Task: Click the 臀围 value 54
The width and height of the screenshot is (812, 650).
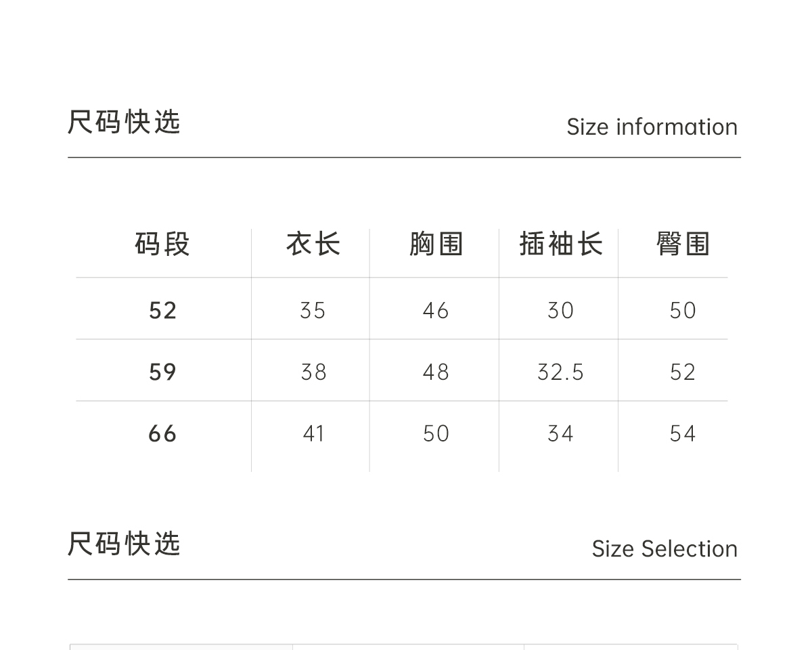Action: (x=682, y=434)
